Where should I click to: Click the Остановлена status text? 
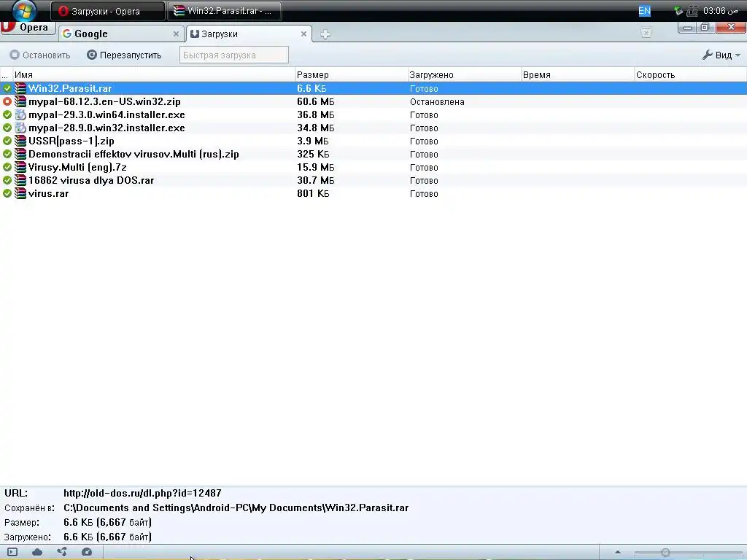coord(437,102)
